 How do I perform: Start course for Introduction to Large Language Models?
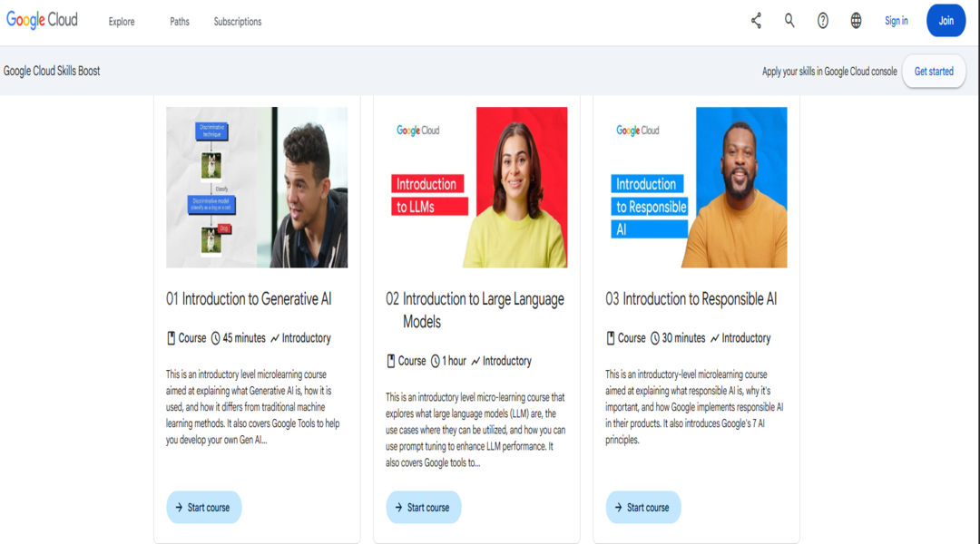pos(423,507)
